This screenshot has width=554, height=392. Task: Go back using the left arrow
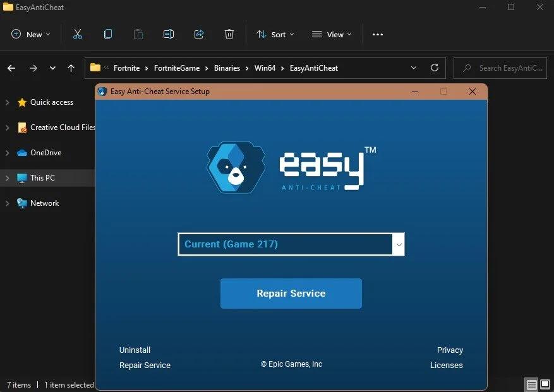click(x=11, y=68)
